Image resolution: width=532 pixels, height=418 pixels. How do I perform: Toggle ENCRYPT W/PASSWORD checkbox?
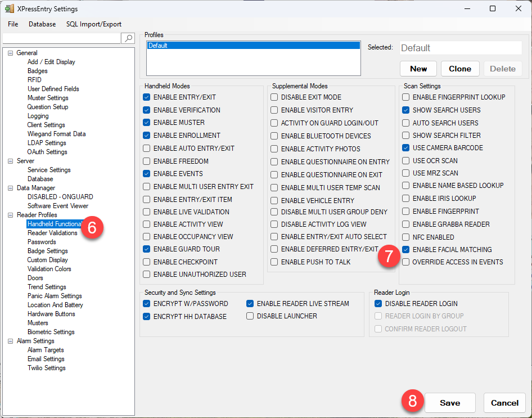[x=147, y=304]
